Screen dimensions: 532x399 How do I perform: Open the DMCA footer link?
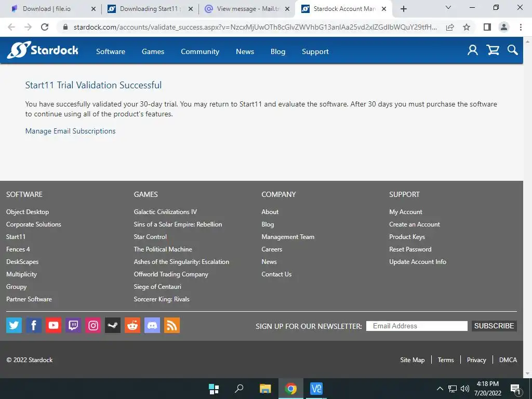click(x=508, y=360)
